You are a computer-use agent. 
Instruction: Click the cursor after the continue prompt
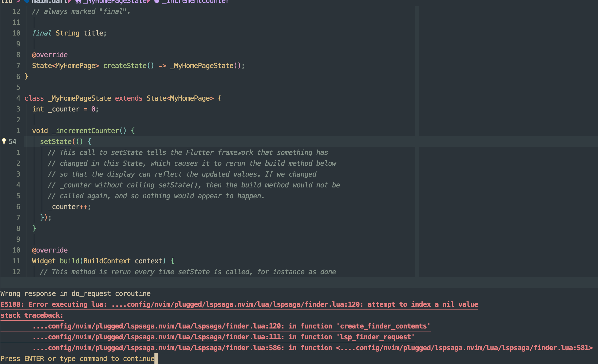coord(156,359)
